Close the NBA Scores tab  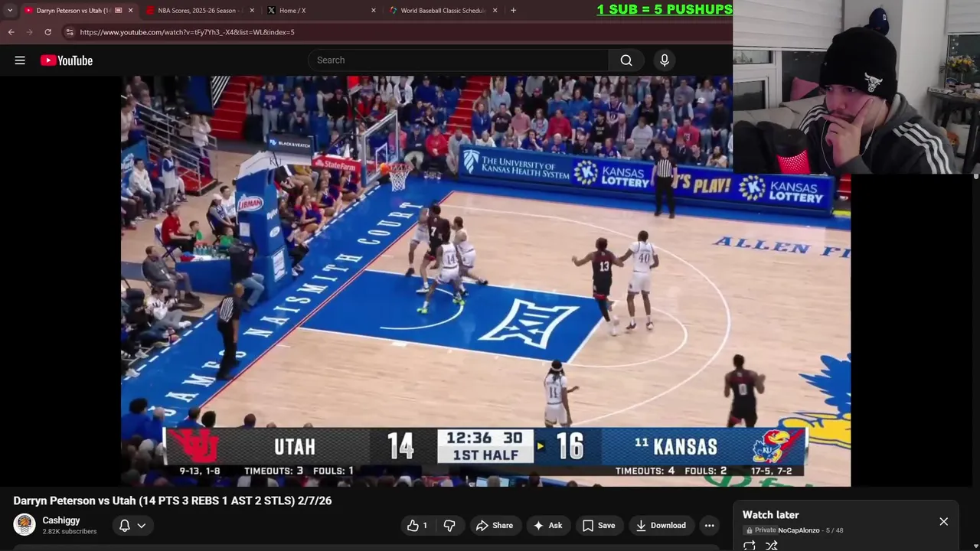click(x=252, y=11)
